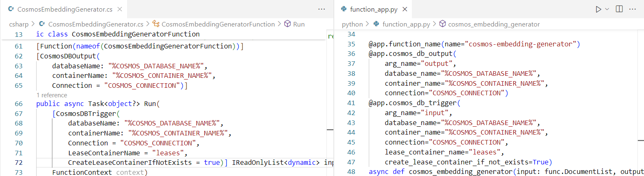Viewport: 644px width, 176px height.
Task: Click the Python file icon in right tab
Action: tap(343, 9)
